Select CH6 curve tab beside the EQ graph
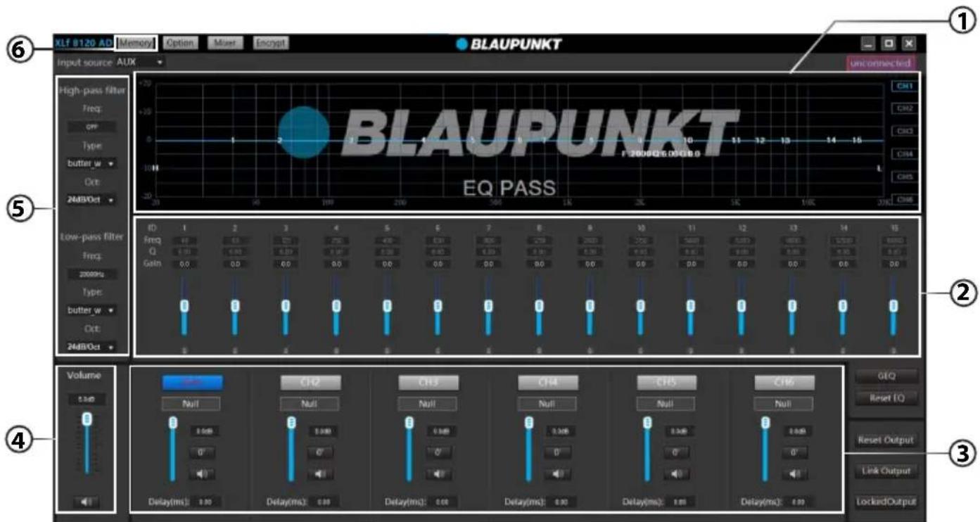980x522 pixels. 904,199
